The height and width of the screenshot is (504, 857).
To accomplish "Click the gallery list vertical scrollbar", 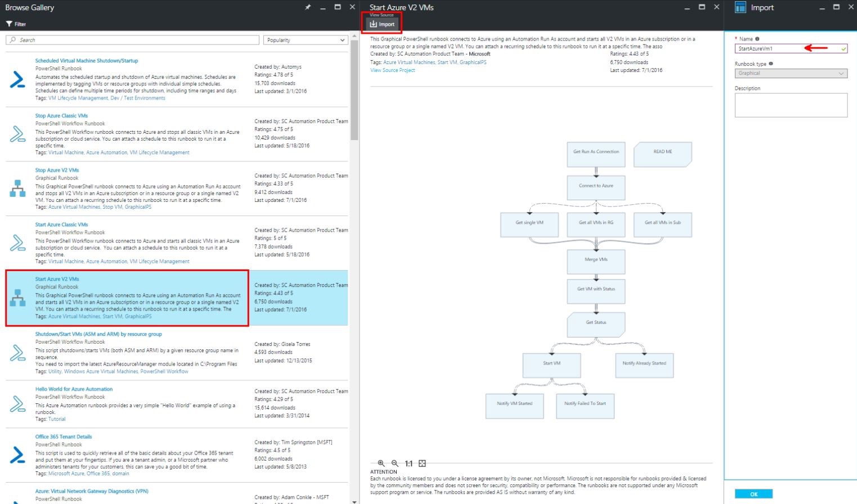I will 354,90.
